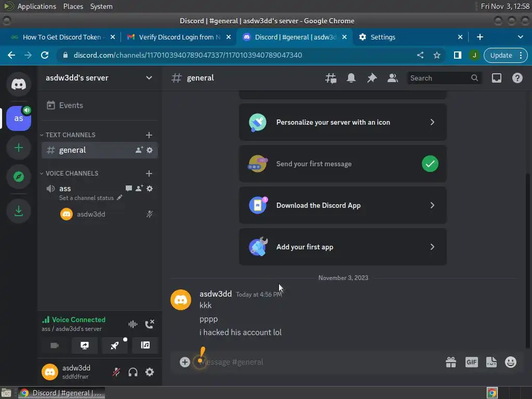Invite people to ass voice channel
The height and width of the screenshot is (399, 532).
click(x=139, y=188)
